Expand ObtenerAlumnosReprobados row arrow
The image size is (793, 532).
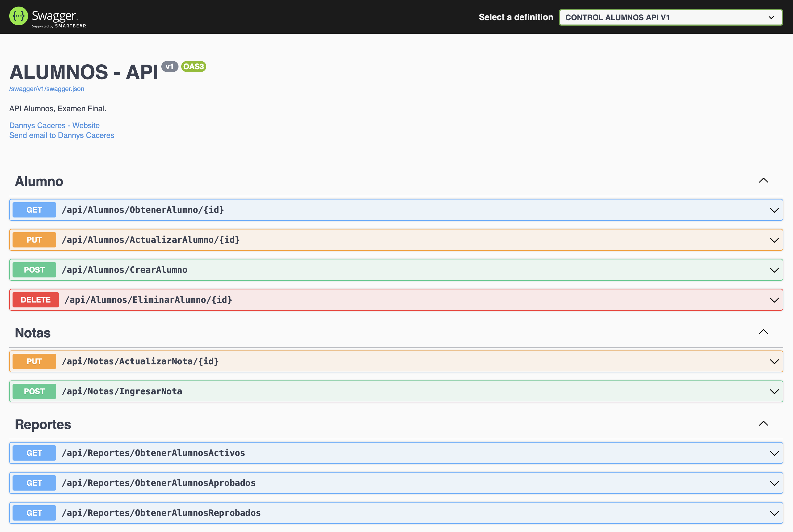[774, 513]
